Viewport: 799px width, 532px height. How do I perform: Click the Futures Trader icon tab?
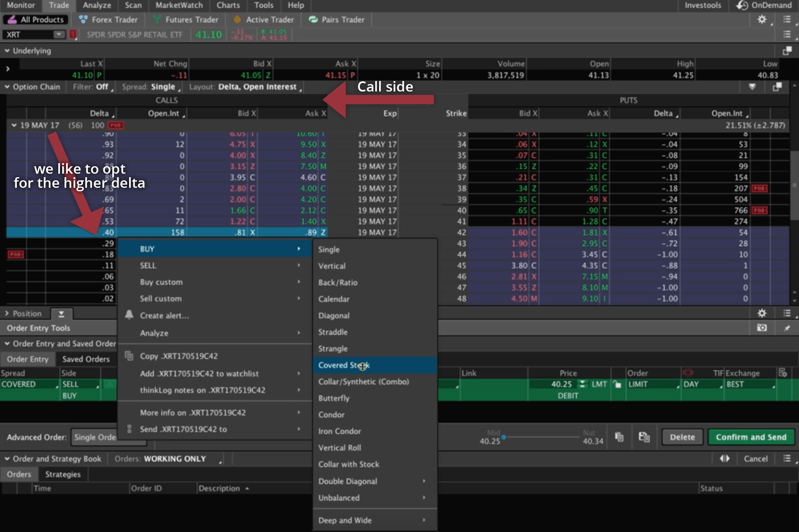pos(185,20)
